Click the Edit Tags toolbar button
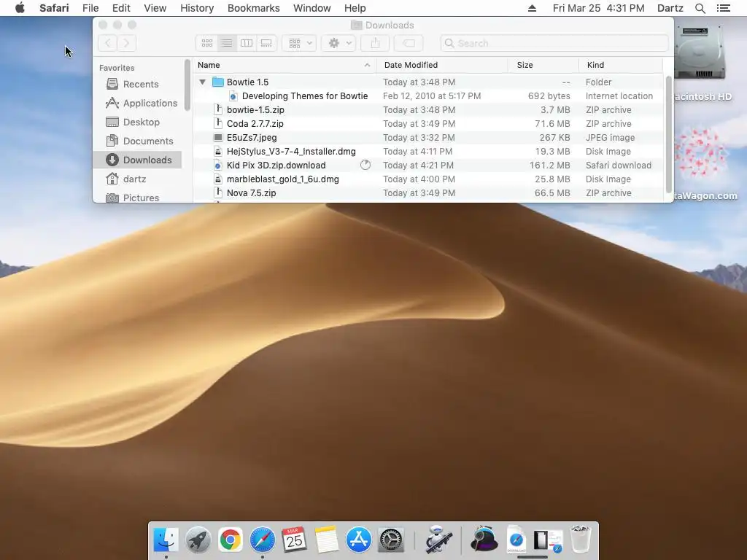747x560 pixels. [409, 43]
